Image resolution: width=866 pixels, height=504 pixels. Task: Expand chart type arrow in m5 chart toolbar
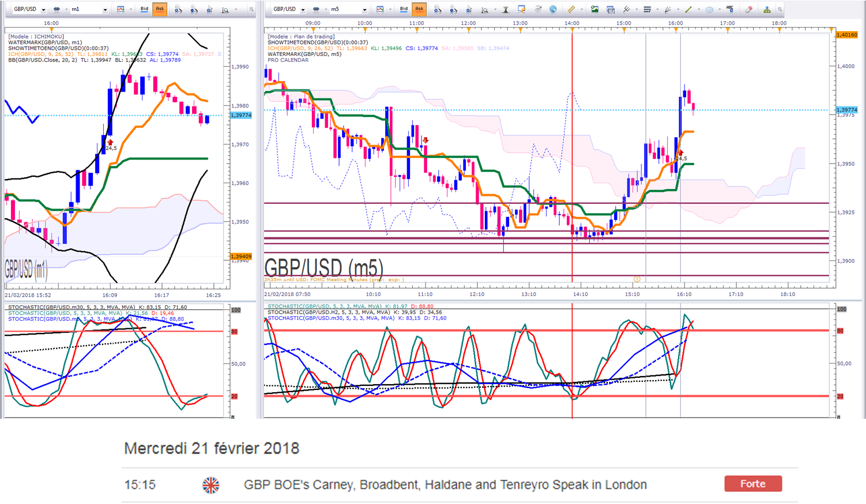point(389,9)
